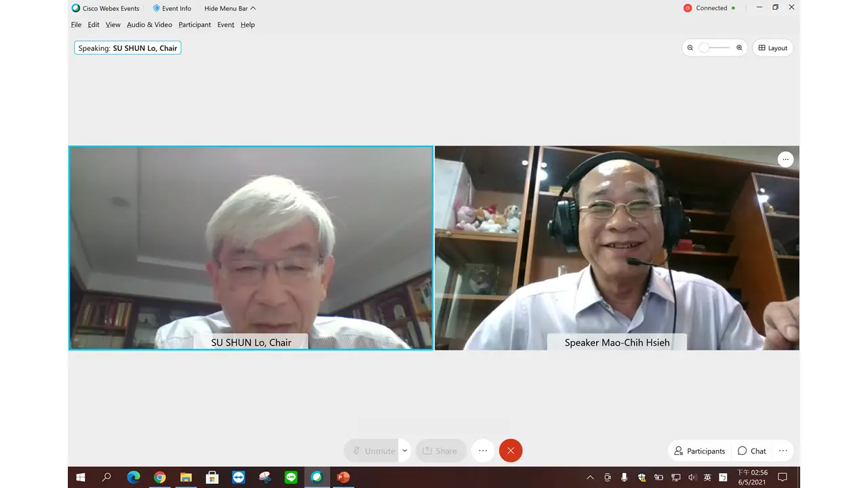Open the Audio & Video menu
This screenshot has height=488, width=868.
(149, 24)
